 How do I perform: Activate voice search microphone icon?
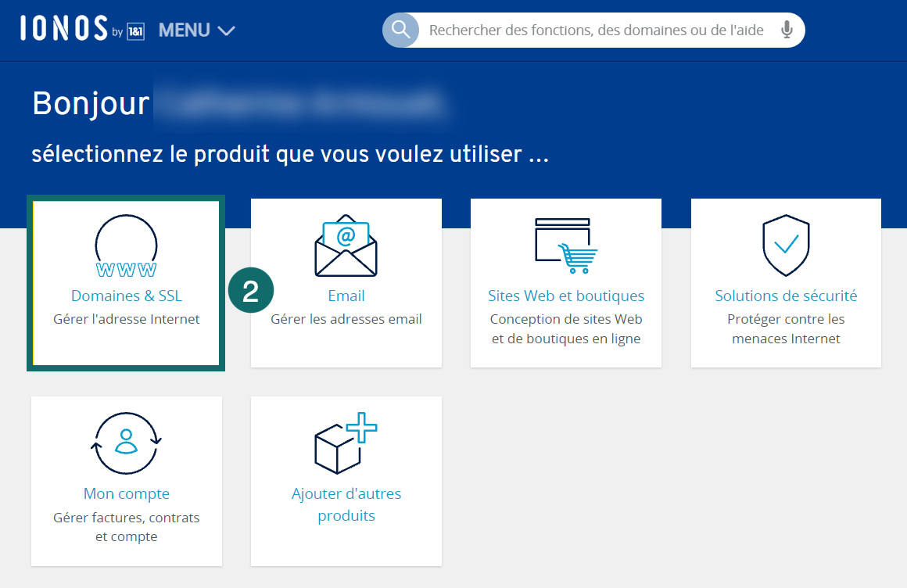point(787,30)
